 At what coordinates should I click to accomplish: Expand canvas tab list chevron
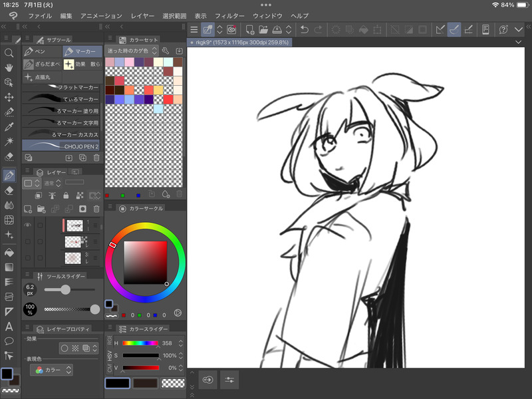click(x=518, y=42)
